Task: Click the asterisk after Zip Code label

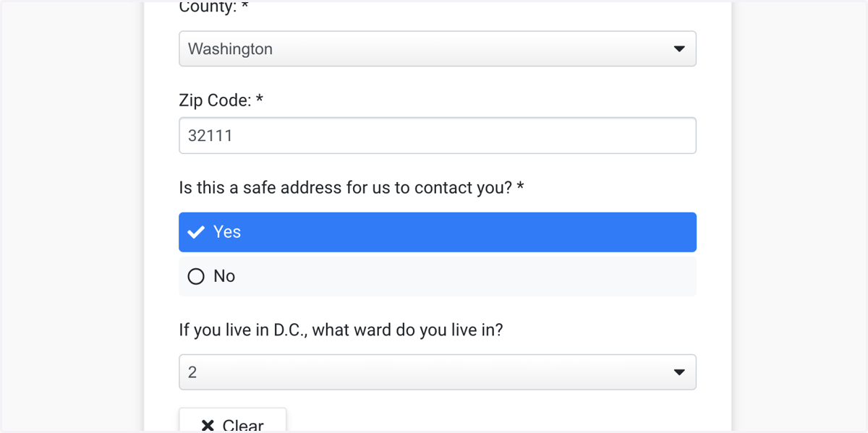Action: (259, 99)
